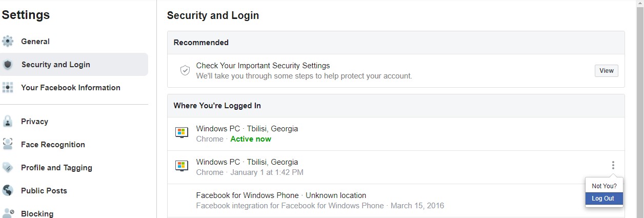The height and width of the screenshot is (218, 644).
Task: Click the vertical scrollbar on right edge
Action: [x=640, y=103]
